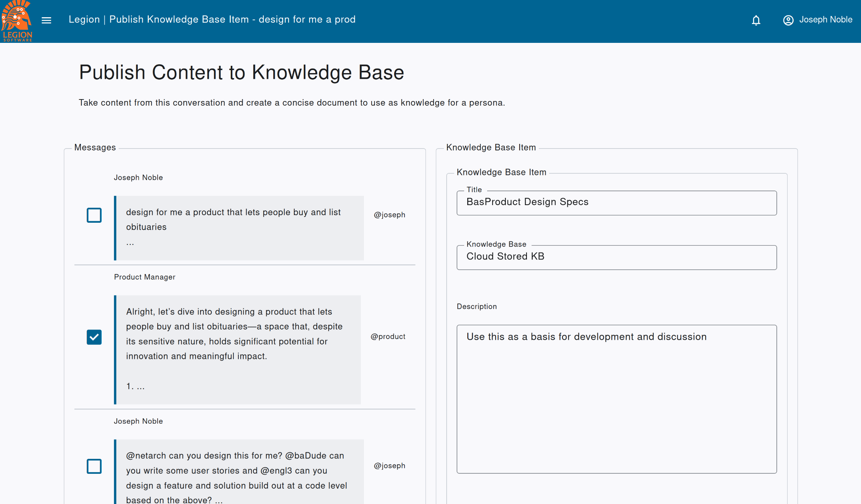The image size is (861, 504).
Task: Click the user account avatar icon
Action: point(788,20)
